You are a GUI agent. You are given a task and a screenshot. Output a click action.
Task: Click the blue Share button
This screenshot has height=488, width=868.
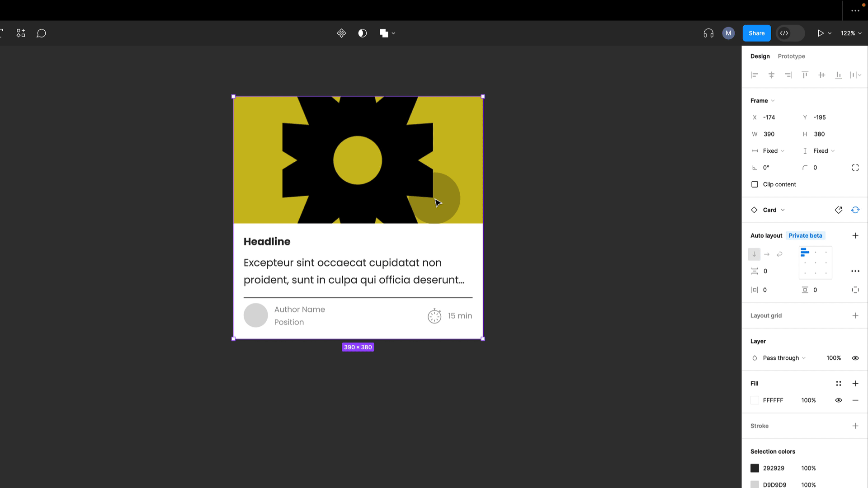click(x=756, y=33)
